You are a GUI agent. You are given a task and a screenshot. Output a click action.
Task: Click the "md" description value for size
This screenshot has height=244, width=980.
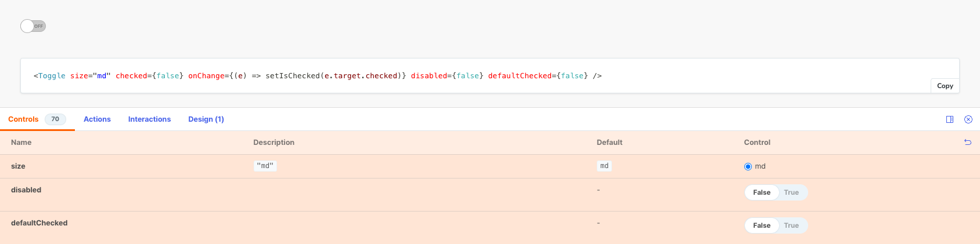pos(265,166)
